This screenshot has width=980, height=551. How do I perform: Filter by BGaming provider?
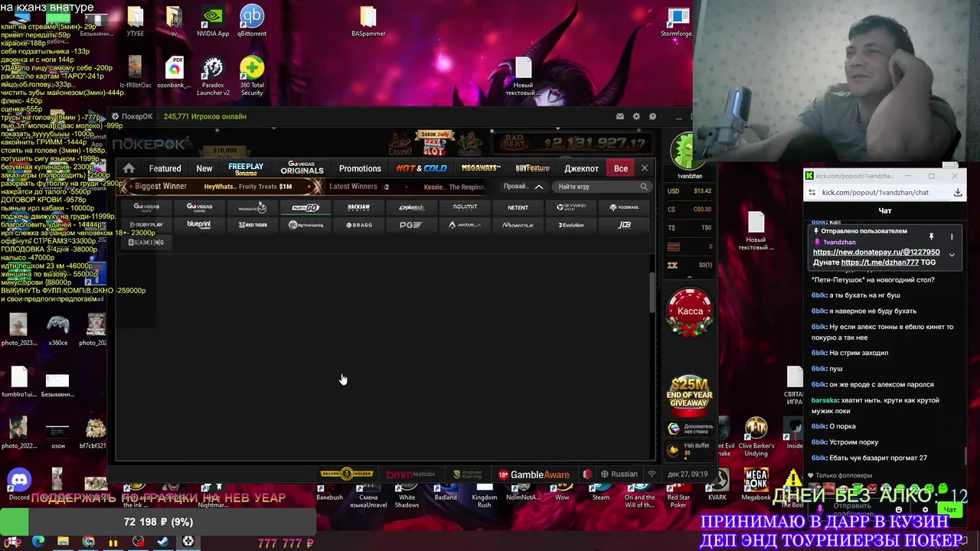146,243
